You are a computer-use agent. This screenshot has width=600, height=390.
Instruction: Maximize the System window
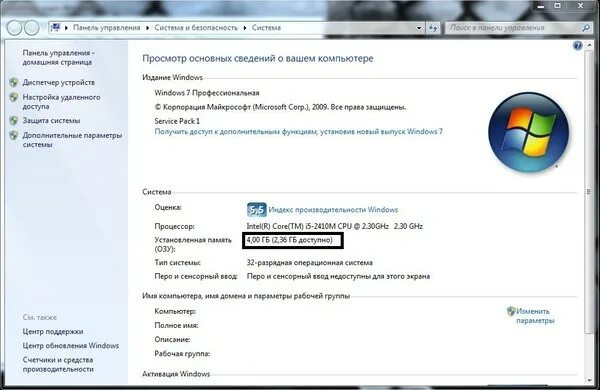pyautogui.click(x=558, y=6)
